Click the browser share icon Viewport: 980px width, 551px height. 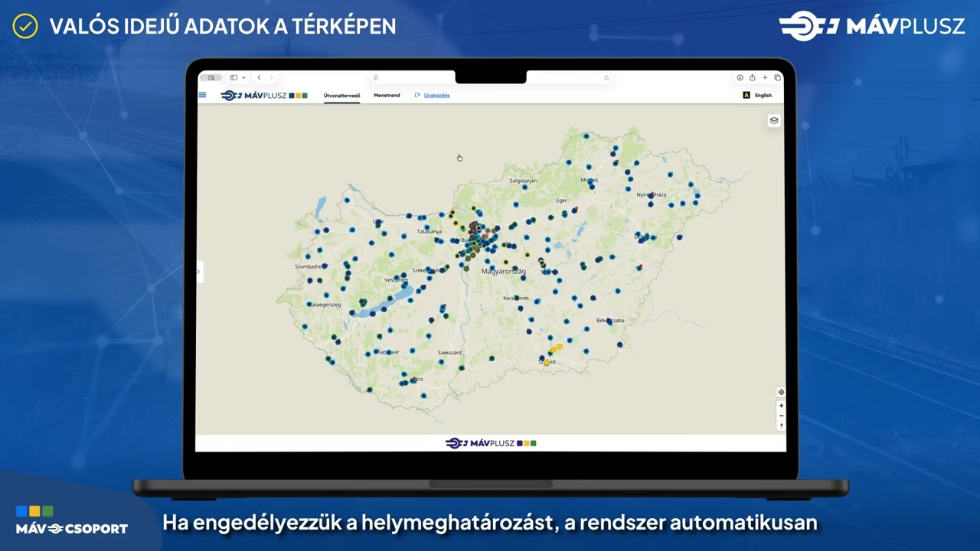coord(753,77)
